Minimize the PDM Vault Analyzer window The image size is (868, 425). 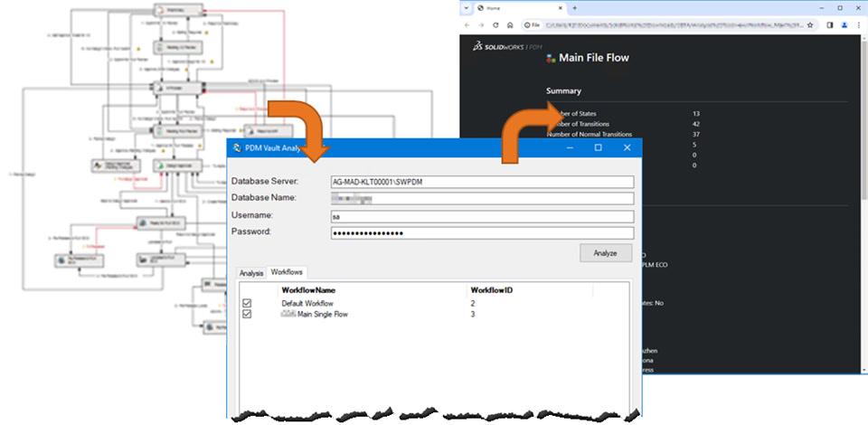571,147
